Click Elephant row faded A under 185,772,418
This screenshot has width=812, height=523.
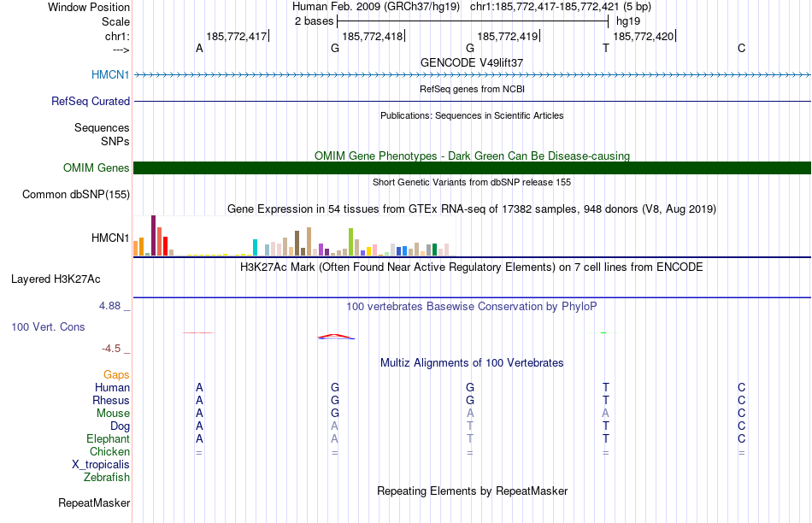(335, 438)
